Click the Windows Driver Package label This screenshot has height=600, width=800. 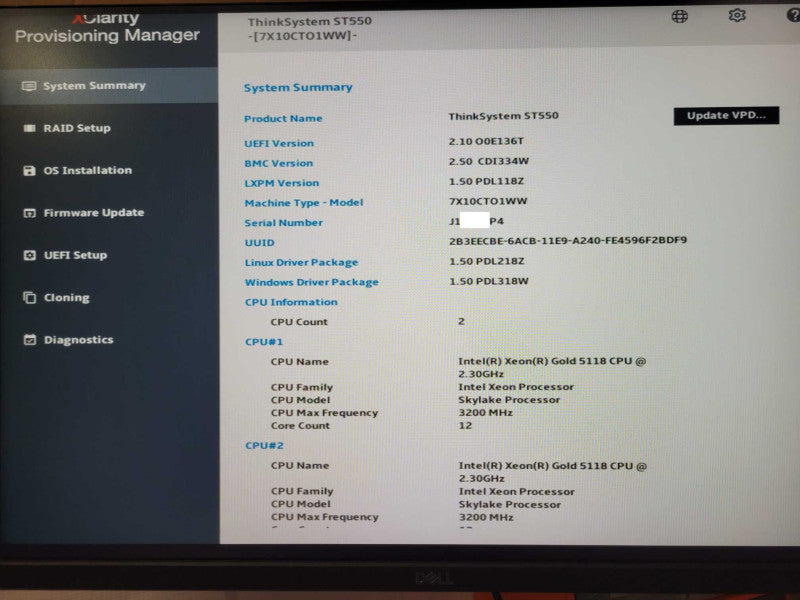click(312, 283)
